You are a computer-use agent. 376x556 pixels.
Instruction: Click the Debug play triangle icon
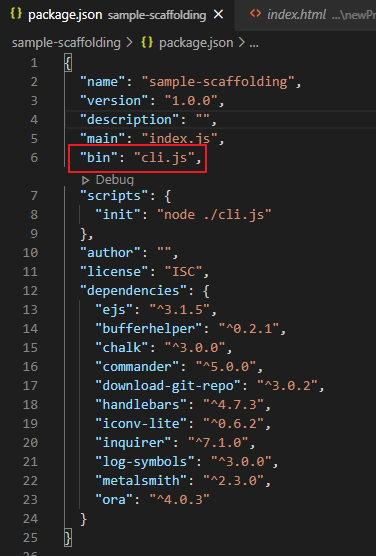85,180
